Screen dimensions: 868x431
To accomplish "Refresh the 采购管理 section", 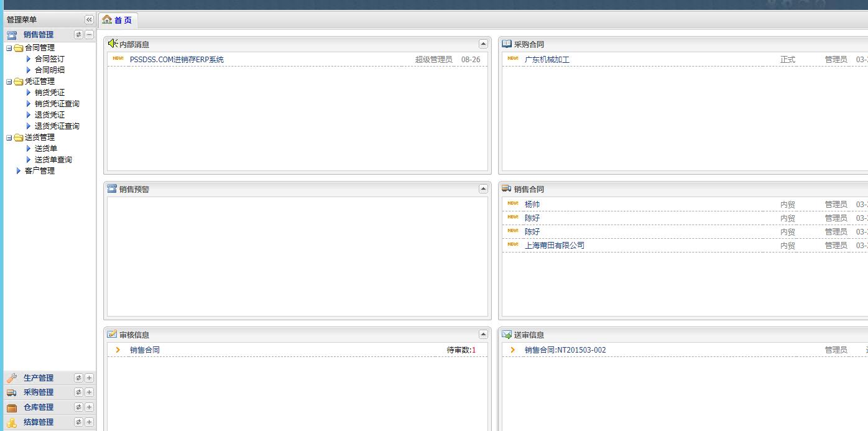I will (x=78, y=392).
